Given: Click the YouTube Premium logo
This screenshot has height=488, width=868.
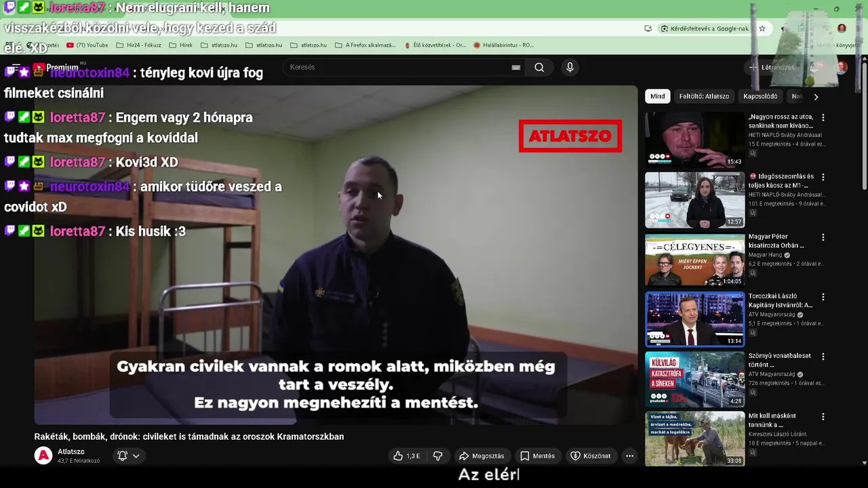Looking at the screenshot, I should [56, 67].
